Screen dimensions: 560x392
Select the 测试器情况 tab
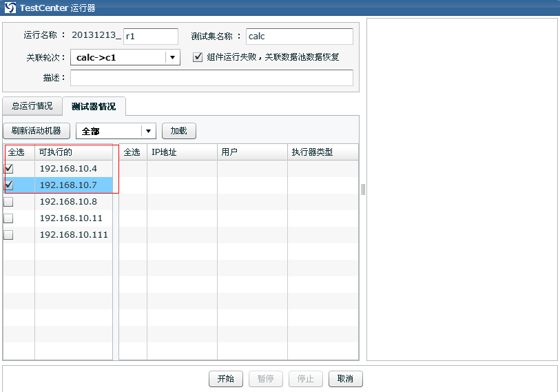[94, 106]
